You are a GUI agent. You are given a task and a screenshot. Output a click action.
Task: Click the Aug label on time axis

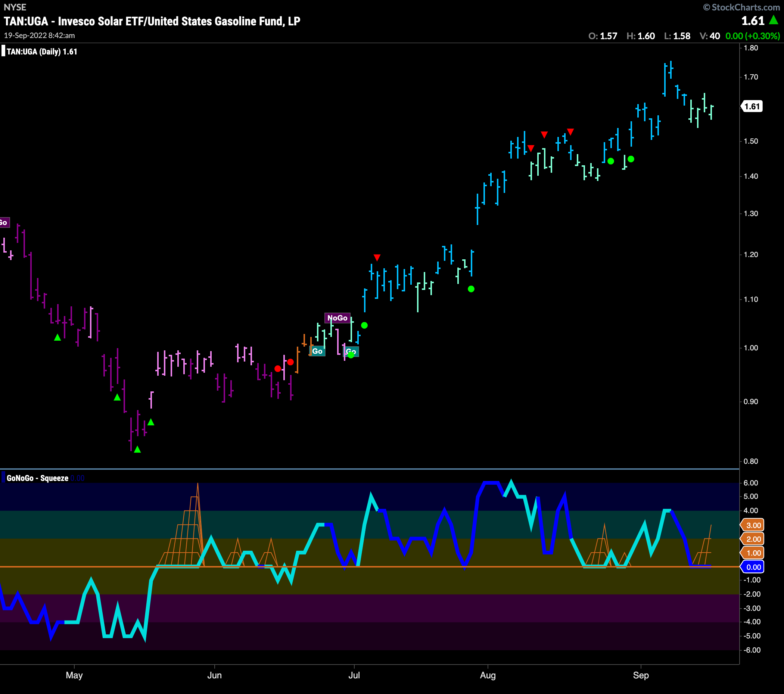click(488, 675)
